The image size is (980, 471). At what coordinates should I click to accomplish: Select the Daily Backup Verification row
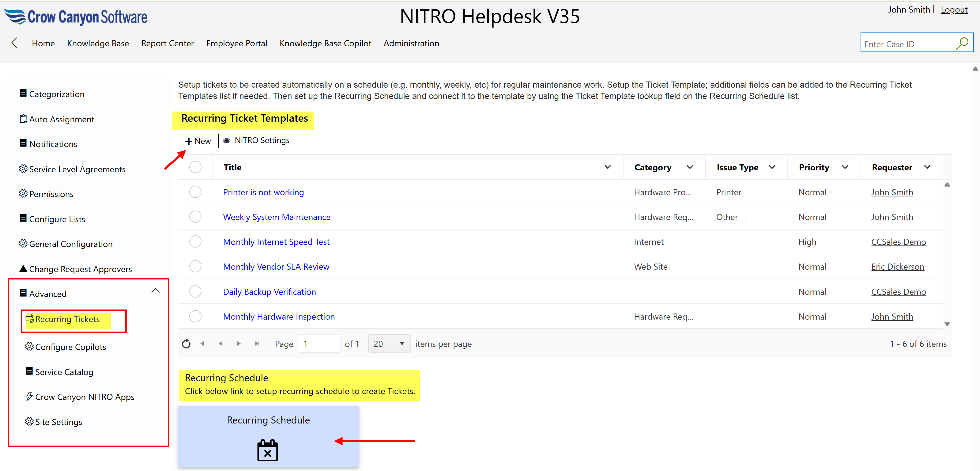196,292
